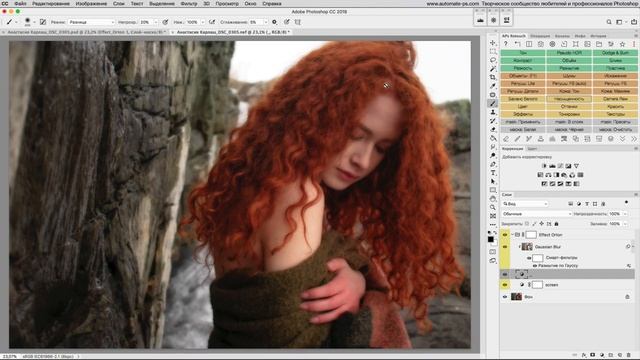The height and width of the screenshot is (360, 640).
Task: Click the search icon in the top right
Action: point(609,22)
